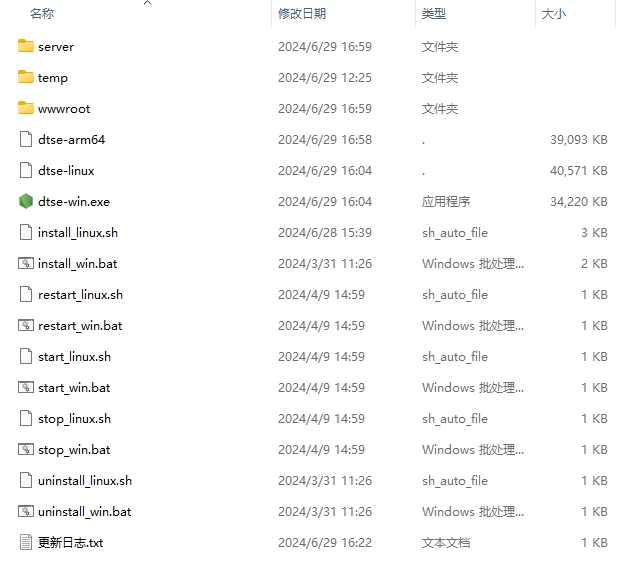Select the file name restart_win.bat
This screenshot has width=638, height=575.
tap(80, 326)
